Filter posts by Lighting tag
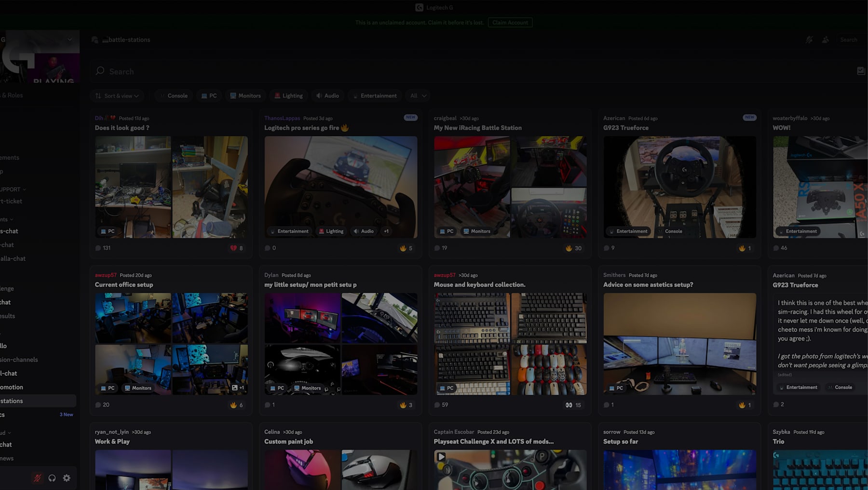 [288, 95]
